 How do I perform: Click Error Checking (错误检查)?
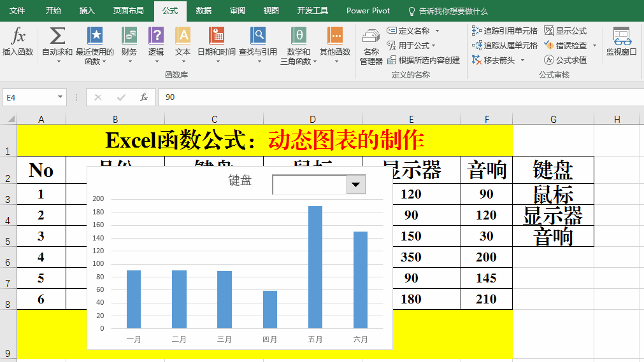click(x=566, y=46)
